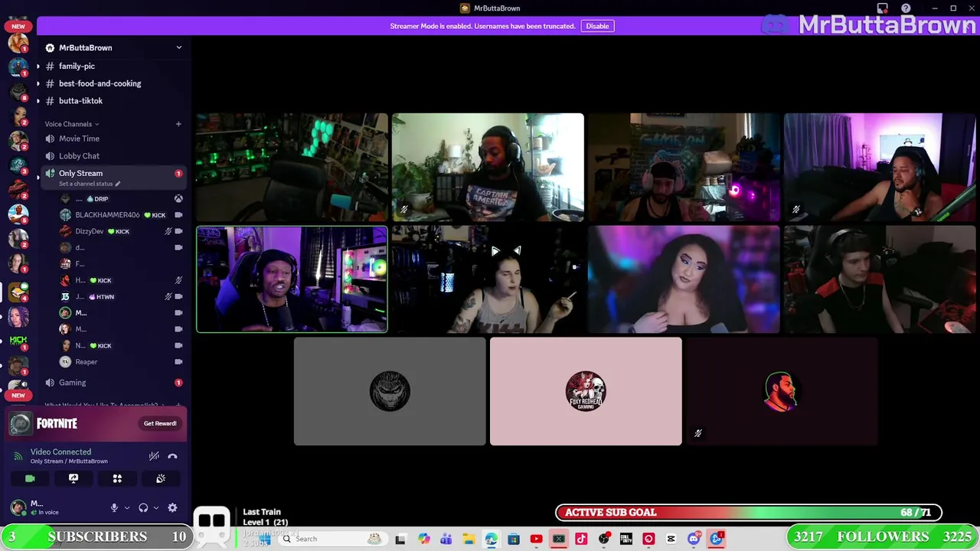Click the connection signal bars icon
This screenshot has width=980, height=551.
[x=18, y=456]
